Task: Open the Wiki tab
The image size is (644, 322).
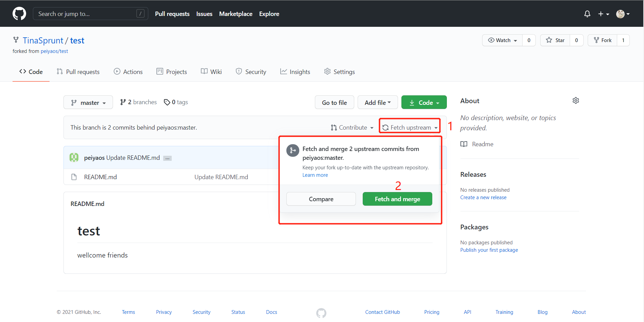Action: coord(211,72)
